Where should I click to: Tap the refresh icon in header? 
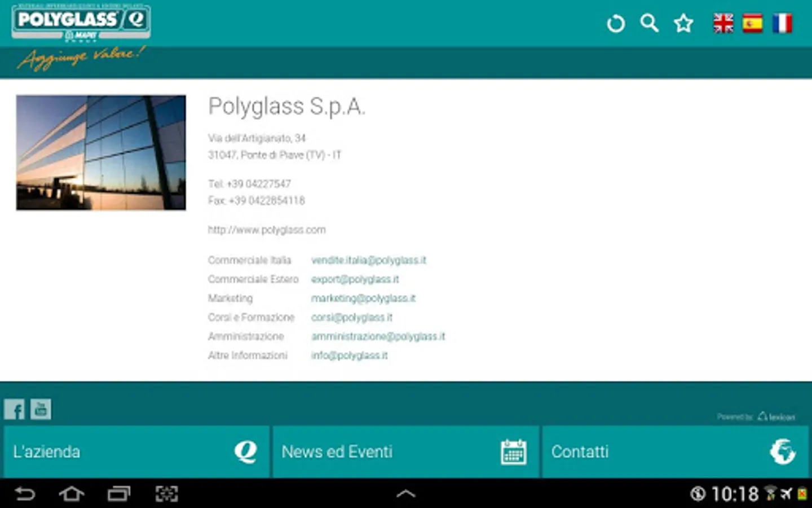coord(616,24)
